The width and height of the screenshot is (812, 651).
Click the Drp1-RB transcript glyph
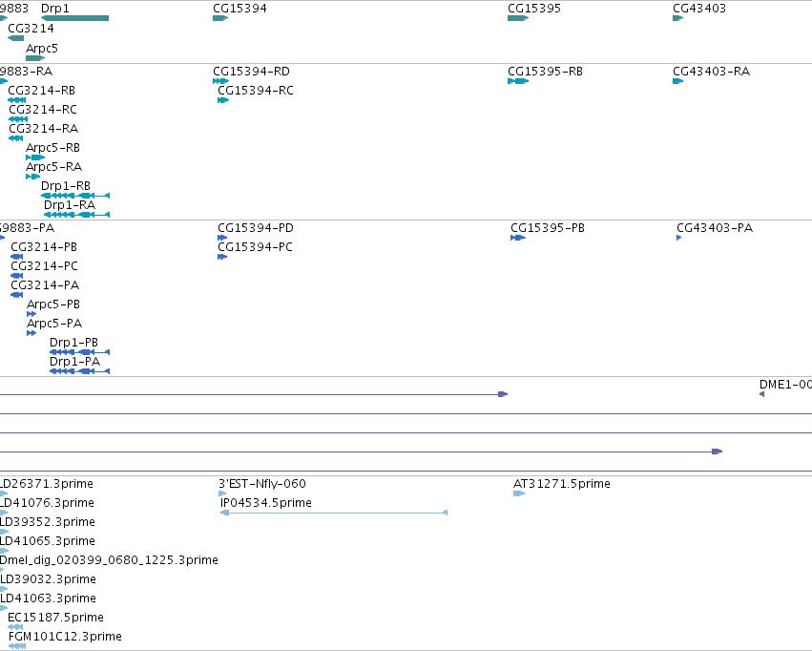pos(75,196)
